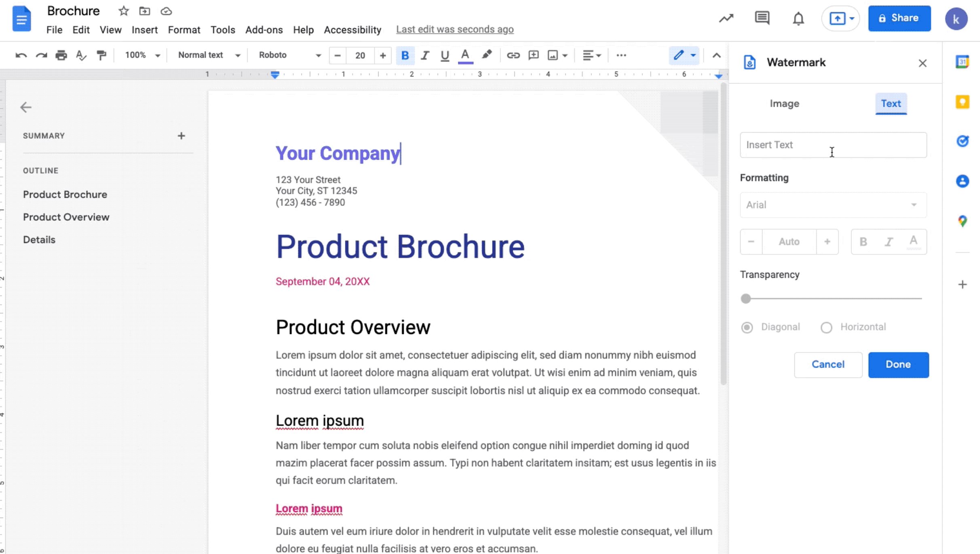Open the Insert menu
Image resolution: width=980 pixels, height=554 pixels.
coord(144,30)
